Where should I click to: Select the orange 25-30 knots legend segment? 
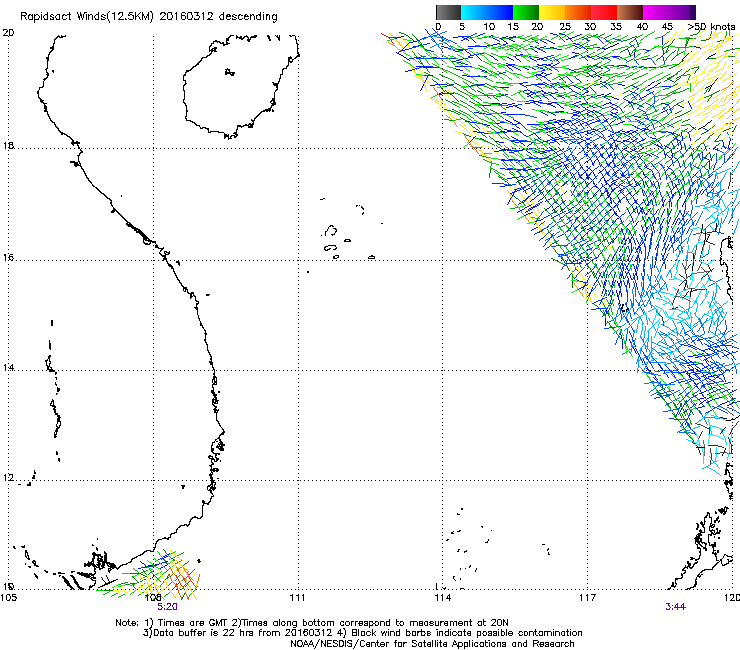(x=578, y=12)
